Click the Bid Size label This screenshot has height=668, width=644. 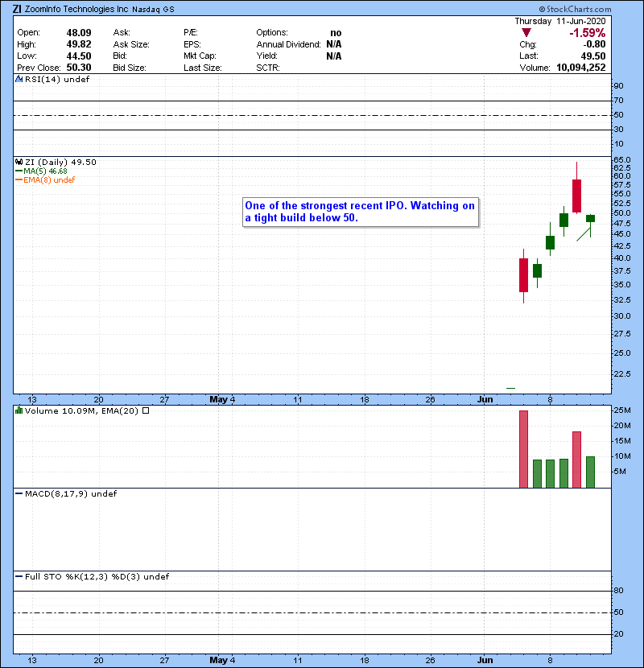tap(130, 68)
